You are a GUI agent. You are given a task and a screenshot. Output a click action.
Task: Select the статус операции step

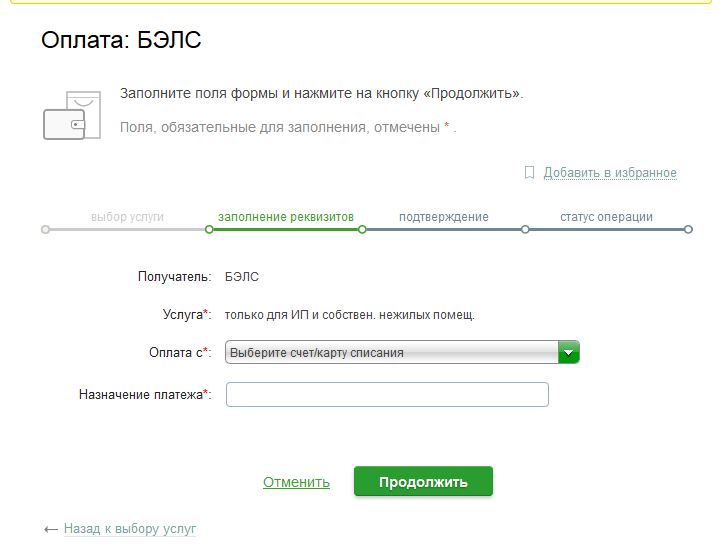pyautogui.click(x=606, y=217)
